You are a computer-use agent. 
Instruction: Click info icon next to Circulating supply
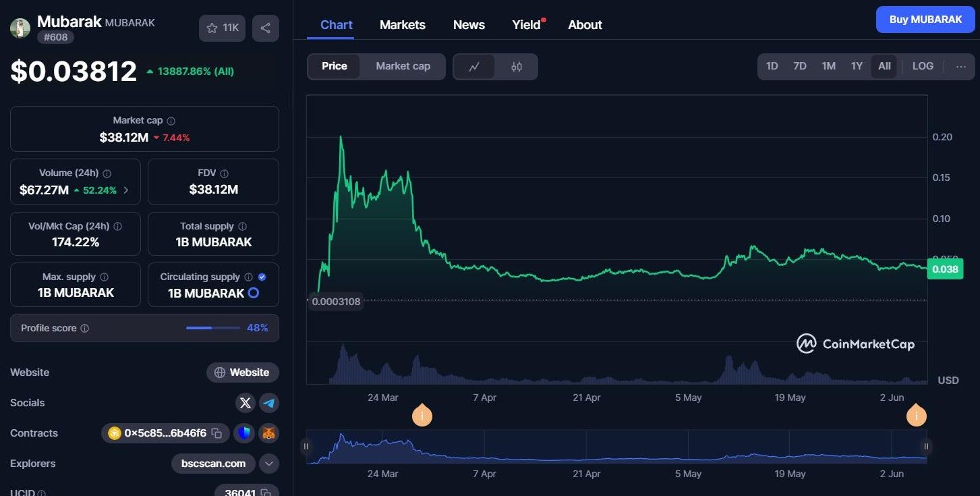[248, 277]
